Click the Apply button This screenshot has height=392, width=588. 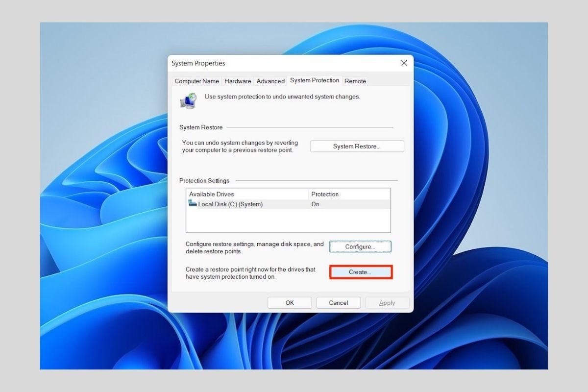(387, 302)
